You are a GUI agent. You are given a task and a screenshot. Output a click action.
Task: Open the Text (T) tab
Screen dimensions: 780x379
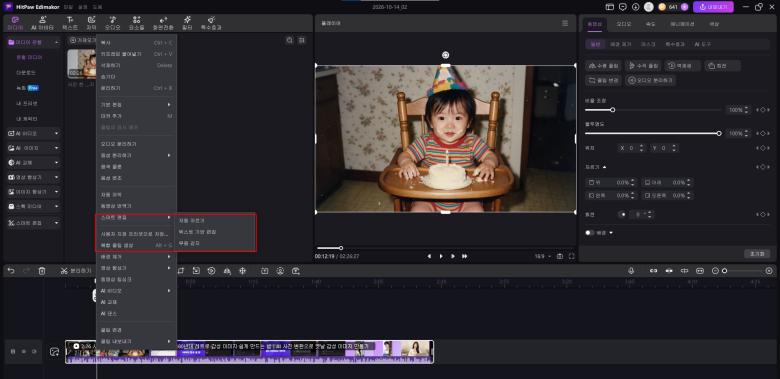(x=70, y=23)
